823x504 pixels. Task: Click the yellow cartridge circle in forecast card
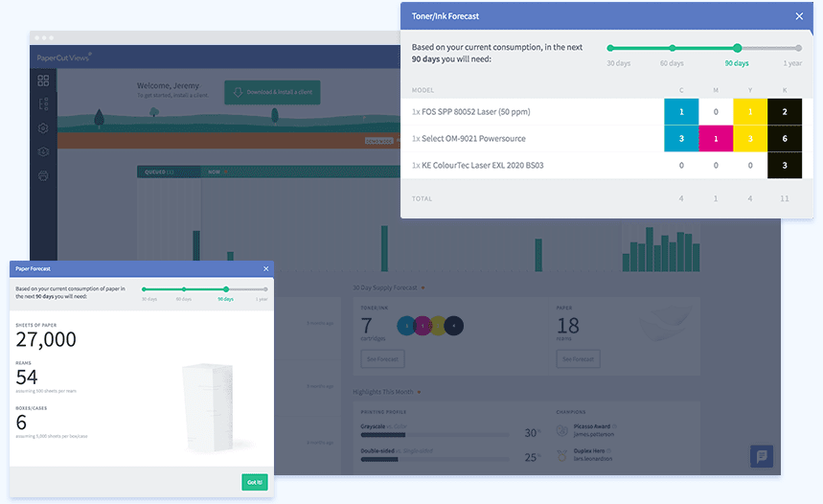438,326
